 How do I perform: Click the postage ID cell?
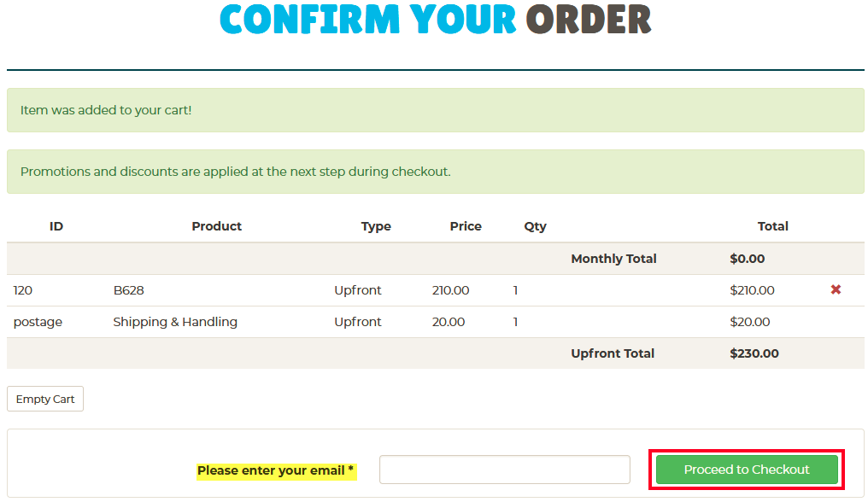pos(38,322)
